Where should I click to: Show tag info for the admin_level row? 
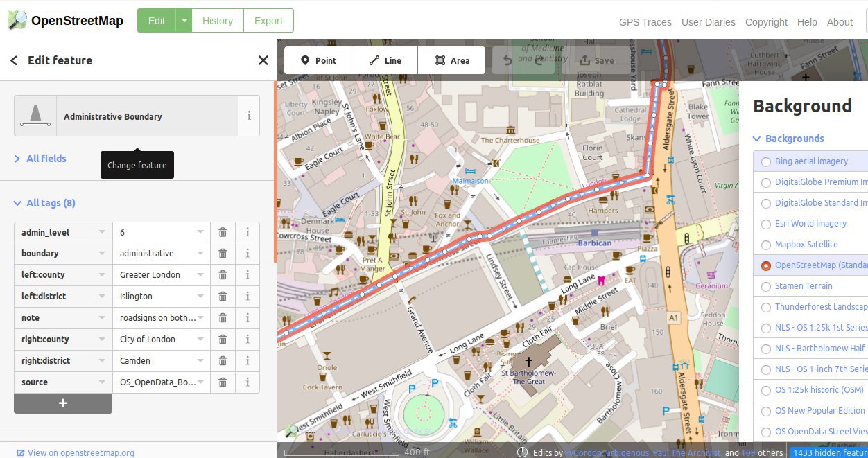(x=248, y=232)
